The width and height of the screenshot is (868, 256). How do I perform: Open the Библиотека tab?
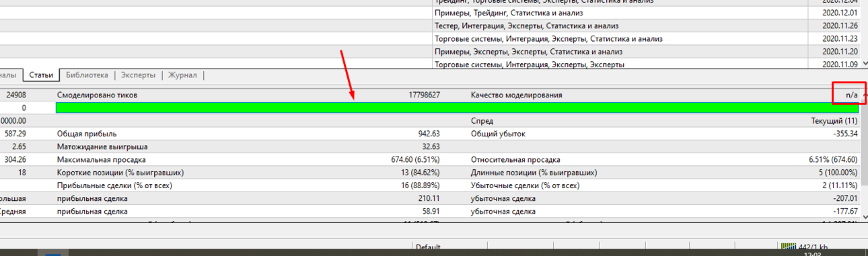(x=87, y=75)
